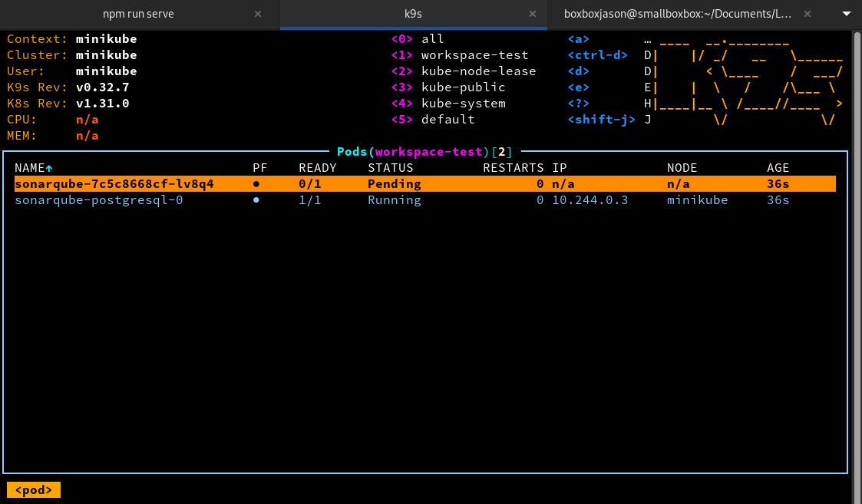
Task: Switch to the npm run serve tab
Action: coord(138,15)
